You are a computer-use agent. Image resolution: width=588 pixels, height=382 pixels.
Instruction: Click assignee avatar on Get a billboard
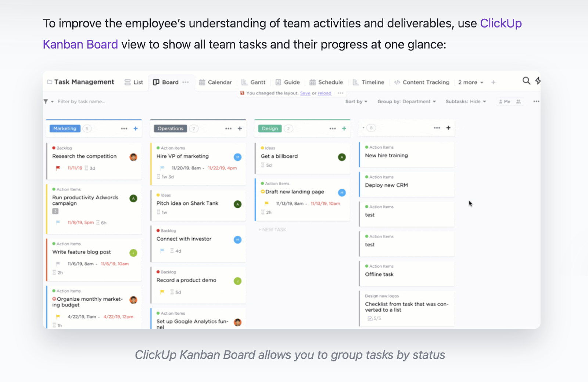342,157
